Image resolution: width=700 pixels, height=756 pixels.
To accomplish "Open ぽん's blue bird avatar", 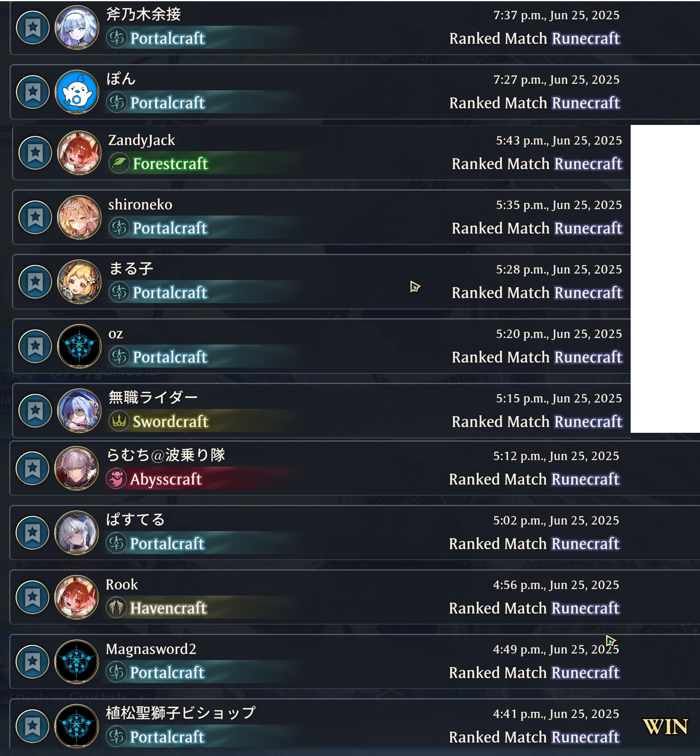I will (77, 92).
